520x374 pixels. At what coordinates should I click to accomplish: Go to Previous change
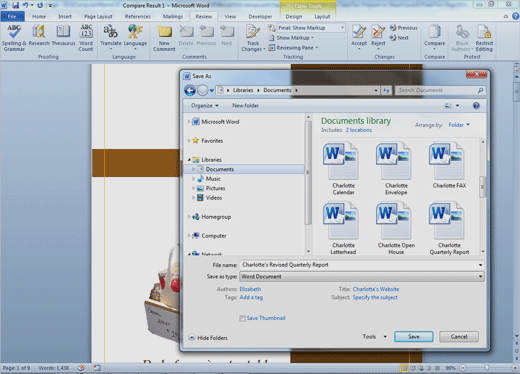tap(404, 28)
